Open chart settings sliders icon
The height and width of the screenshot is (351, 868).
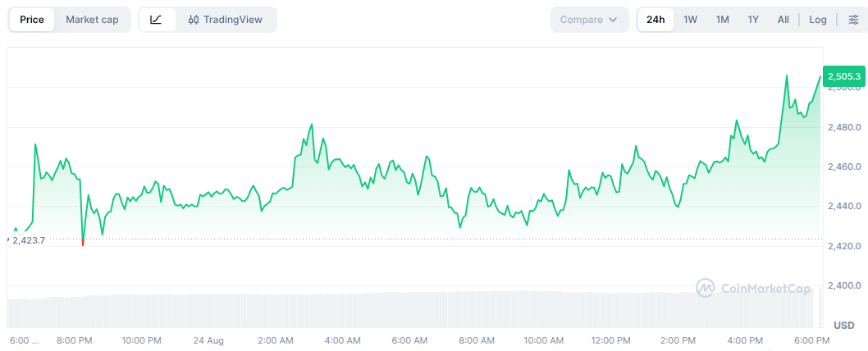(x=853, y=20)
